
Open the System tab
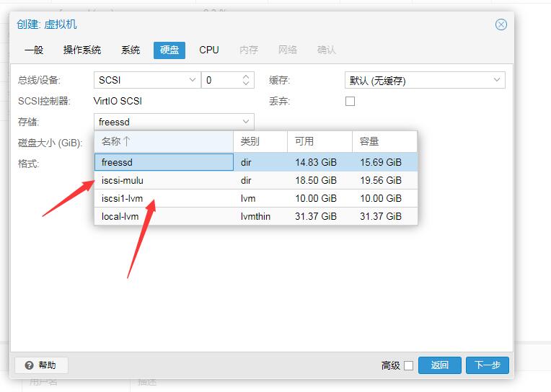(131, 50)
